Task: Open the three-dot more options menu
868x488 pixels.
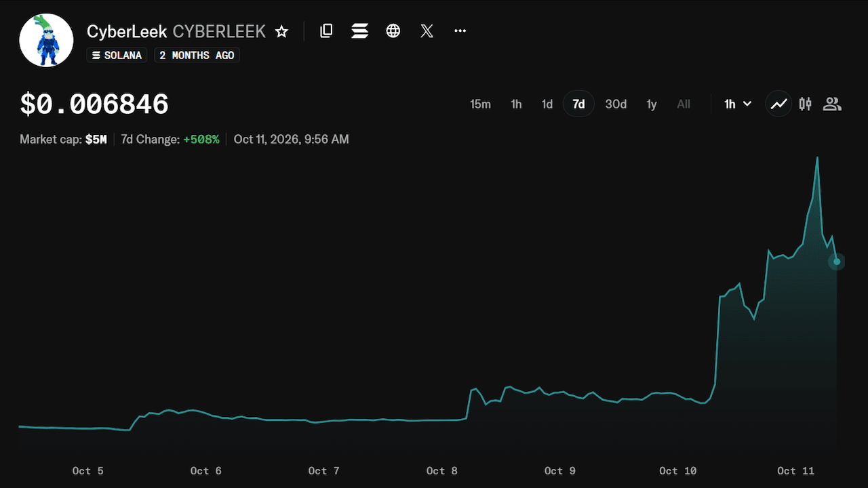Action: coord(460,30)
